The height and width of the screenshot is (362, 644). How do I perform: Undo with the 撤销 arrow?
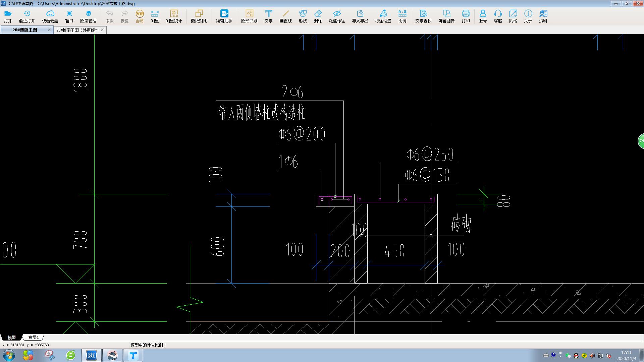pos(109,16)
